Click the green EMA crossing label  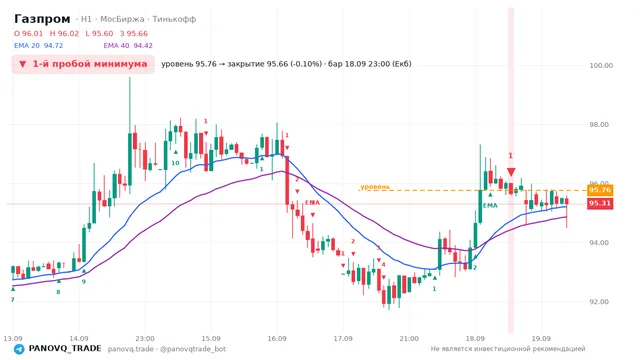[490, 205]
